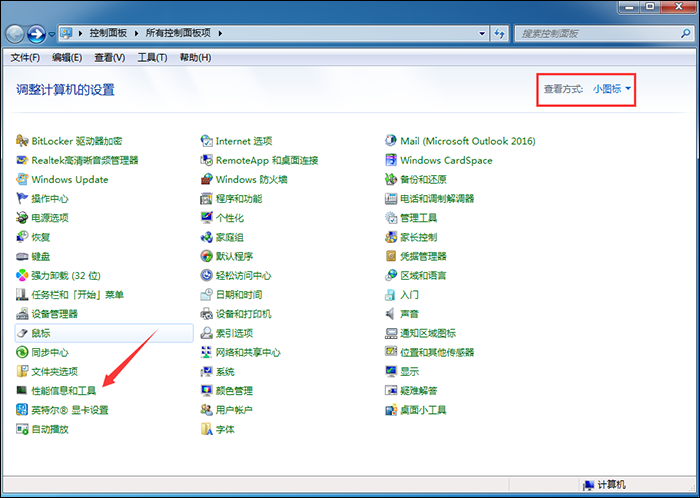The height and width of the screenshot is (498, 700).
Task: Click the 字体 fonts folder icon
Action: click(207, 429)
